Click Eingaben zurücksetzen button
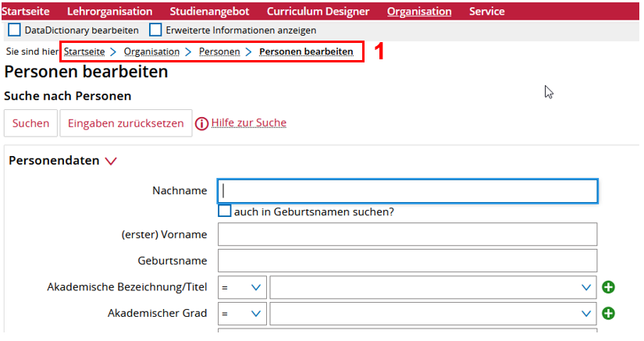The width and height of the screenshot is (644, 341). (126, 123)
